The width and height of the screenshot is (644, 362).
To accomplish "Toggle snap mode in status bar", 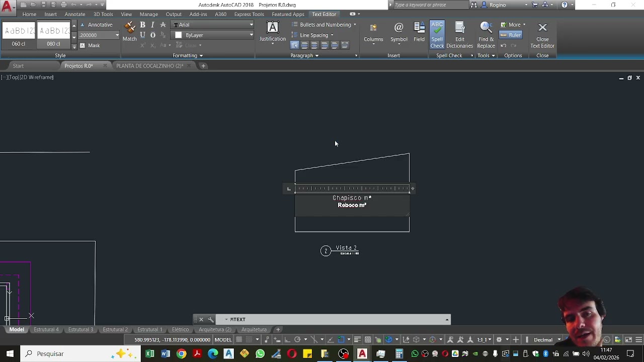I will pos(249,339).
